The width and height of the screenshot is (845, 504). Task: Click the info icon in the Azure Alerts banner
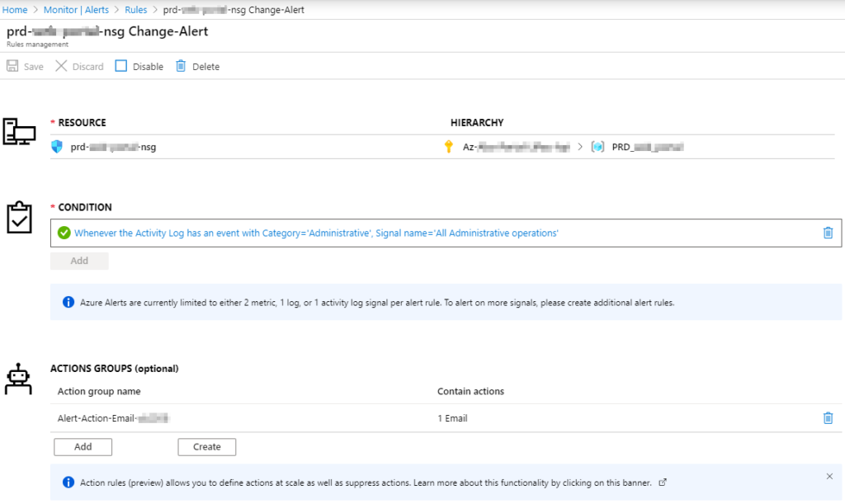click(x=69, y=302)
